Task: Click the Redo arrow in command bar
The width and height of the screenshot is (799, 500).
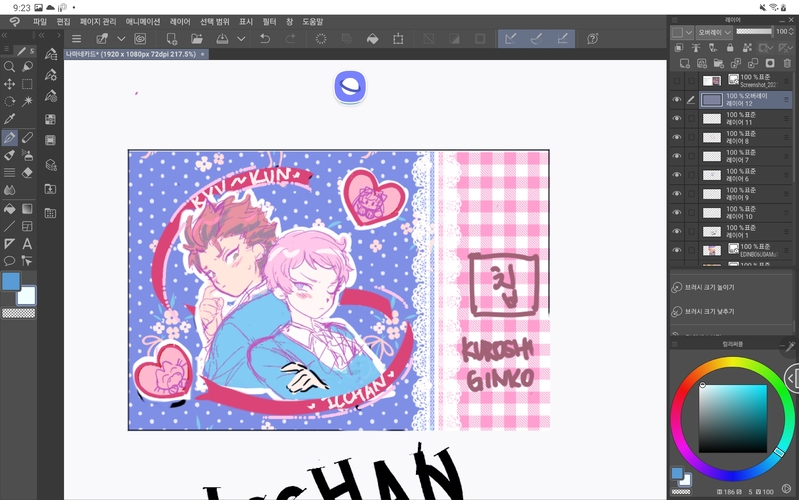Action: coord(290,39)
